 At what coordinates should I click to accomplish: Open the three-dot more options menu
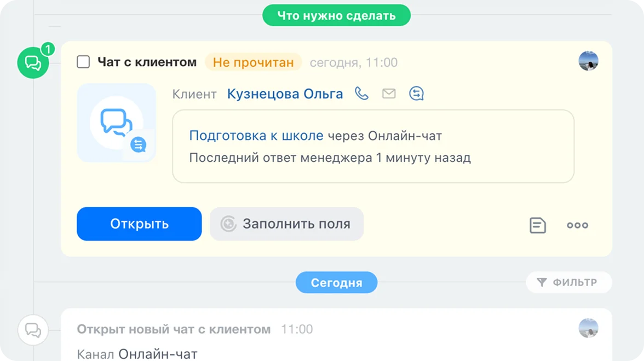577,225
